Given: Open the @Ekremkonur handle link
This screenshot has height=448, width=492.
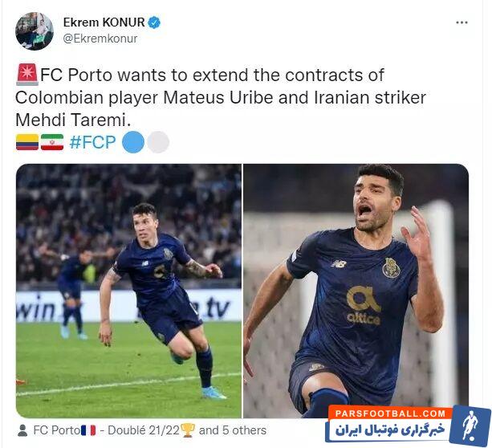Looking at the screenshot, I should tap(100, 39).
